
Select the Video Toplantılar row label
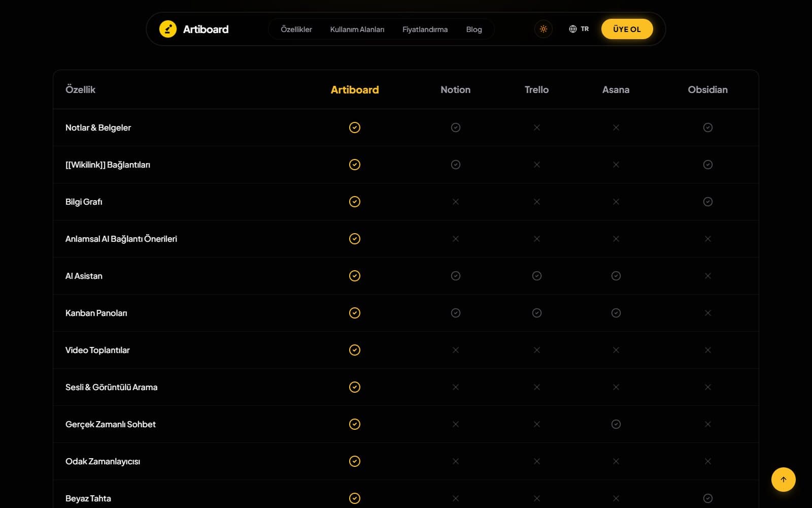coord(97,350)
